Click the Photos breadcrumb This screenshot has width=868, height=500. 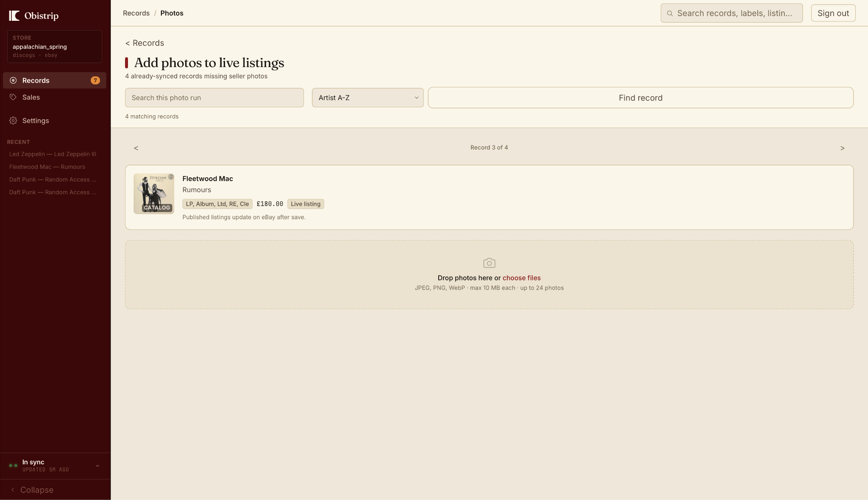point(172,13)
